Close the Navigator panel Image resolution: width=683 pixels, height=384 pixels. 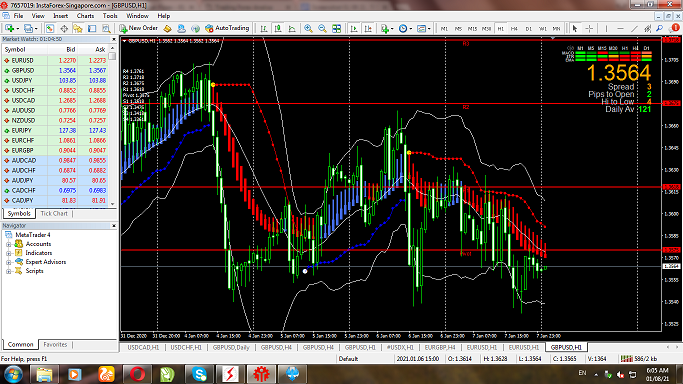tap(114, 226)
